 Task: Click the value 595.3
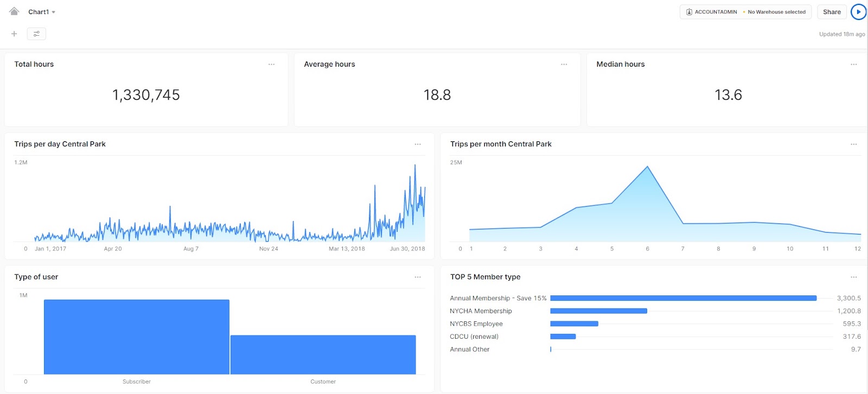(852, 324)
